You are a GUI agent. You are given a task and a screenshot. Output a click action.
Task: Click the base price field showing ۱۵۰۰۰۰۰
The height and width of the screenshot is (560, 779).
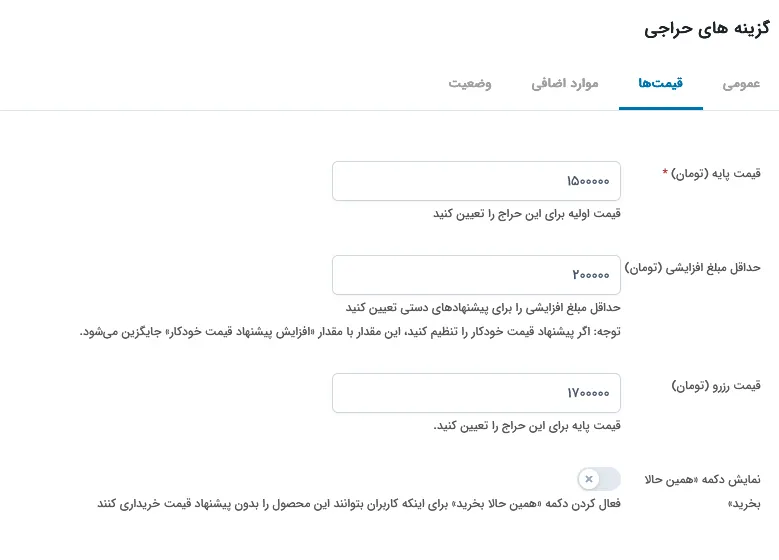pos(476,181)
